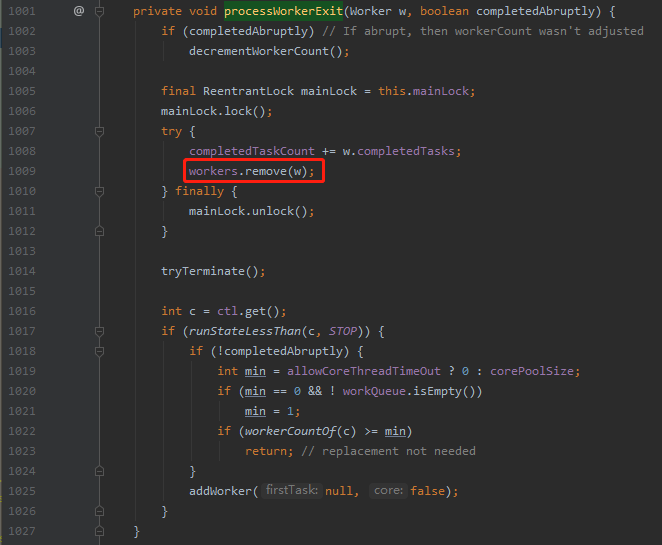Click the tryTerminate() call
Image resolution: width=662 pixels, height=545 pixels.
click(210, 271)
